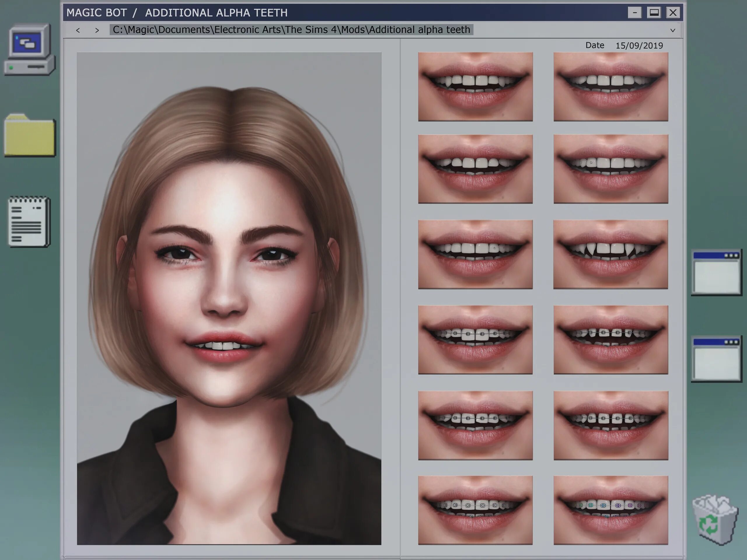Select the top-left teeth preview thumbnail
The width and height of the screenshot is (747, 560).
pyautogui.click(x=475, y=86)
